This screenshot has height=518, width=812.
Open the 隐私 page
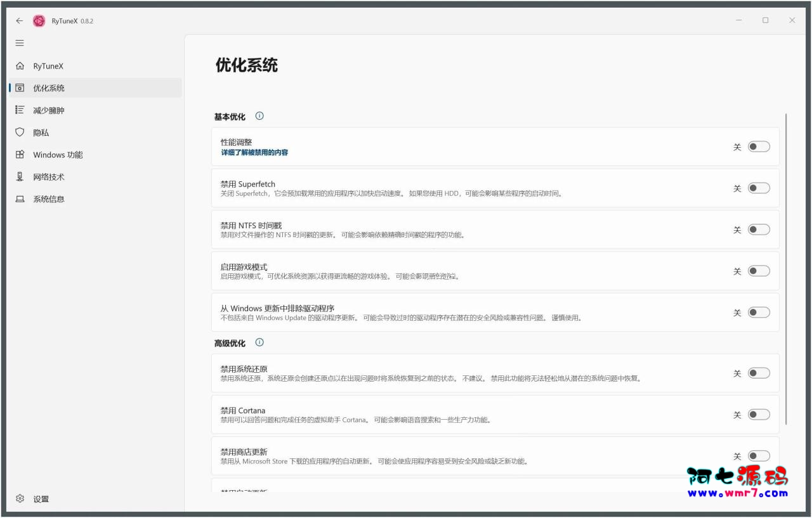click(x=95, y=133)
